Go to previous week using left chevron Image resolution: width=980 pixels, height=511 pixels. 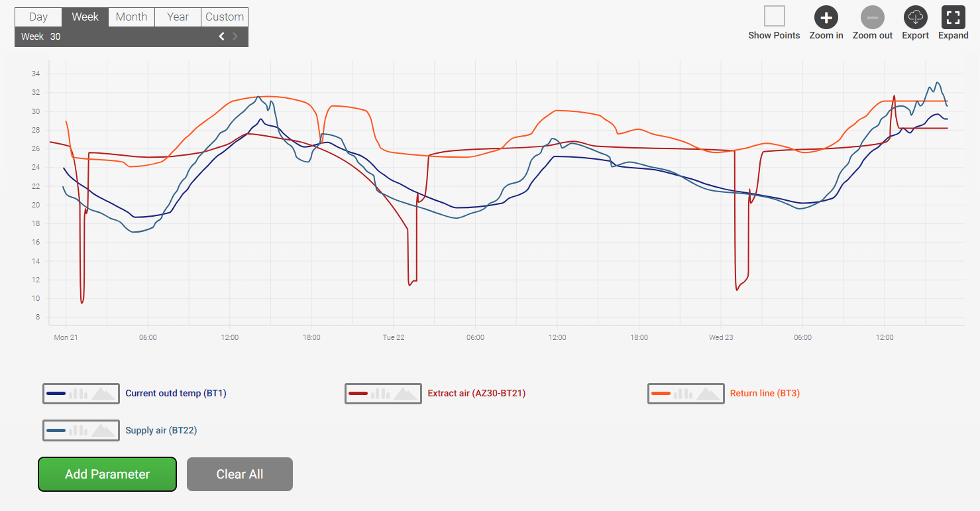tap(222, 36)
